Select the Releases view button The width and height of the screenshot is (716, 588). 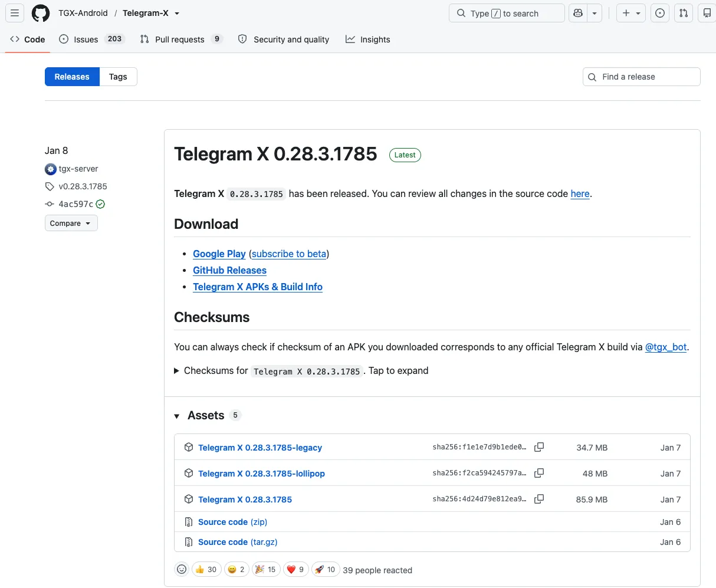72,77
